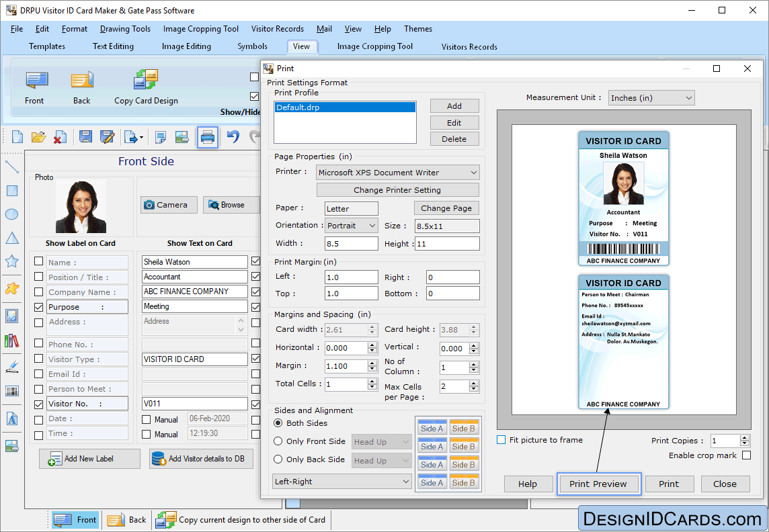Select the Barcode tool
The height and width of the screenshot is (532, 769).
click(x=12, y=391)
